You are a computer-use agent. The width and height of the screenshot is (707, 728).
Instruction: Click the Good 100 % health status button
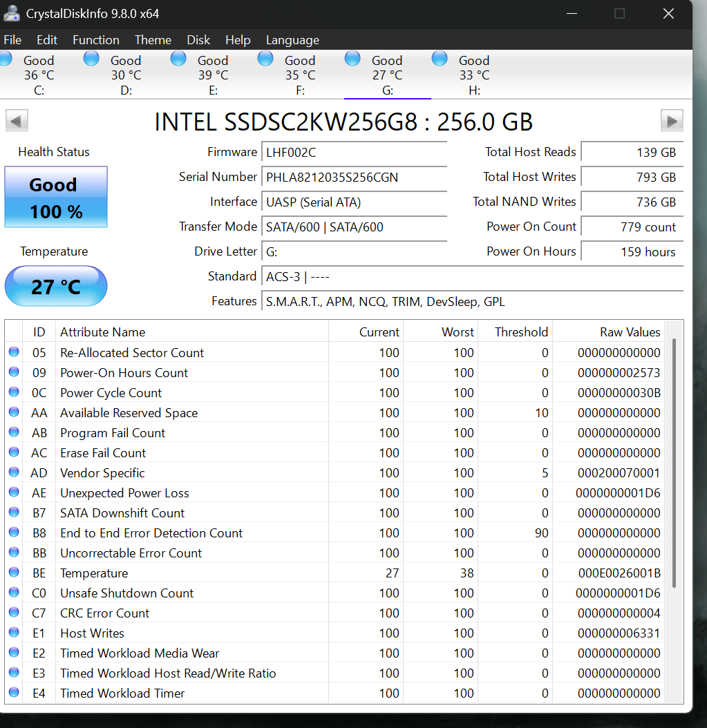coord(56,197)
